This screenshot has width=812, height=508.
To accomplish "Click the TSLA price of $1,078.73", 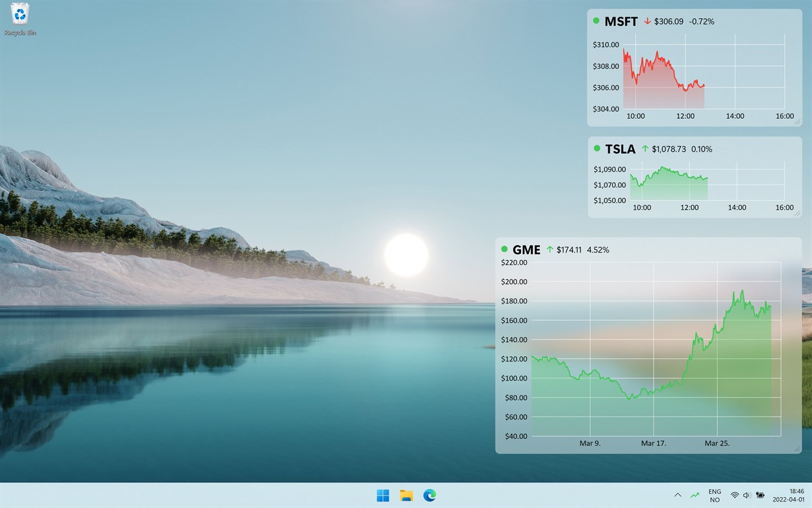I will [669, 149].
